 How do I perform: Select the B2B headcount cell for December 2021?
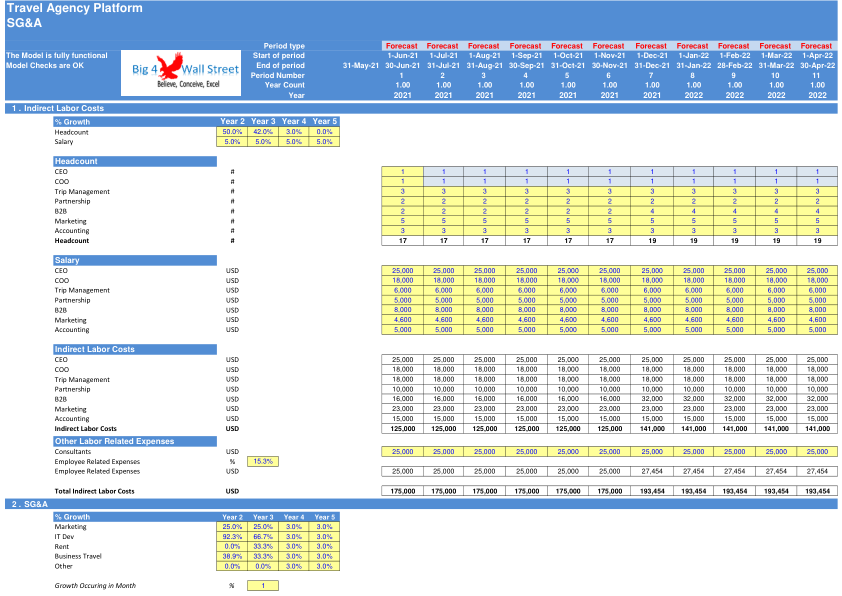pos(652,211)
